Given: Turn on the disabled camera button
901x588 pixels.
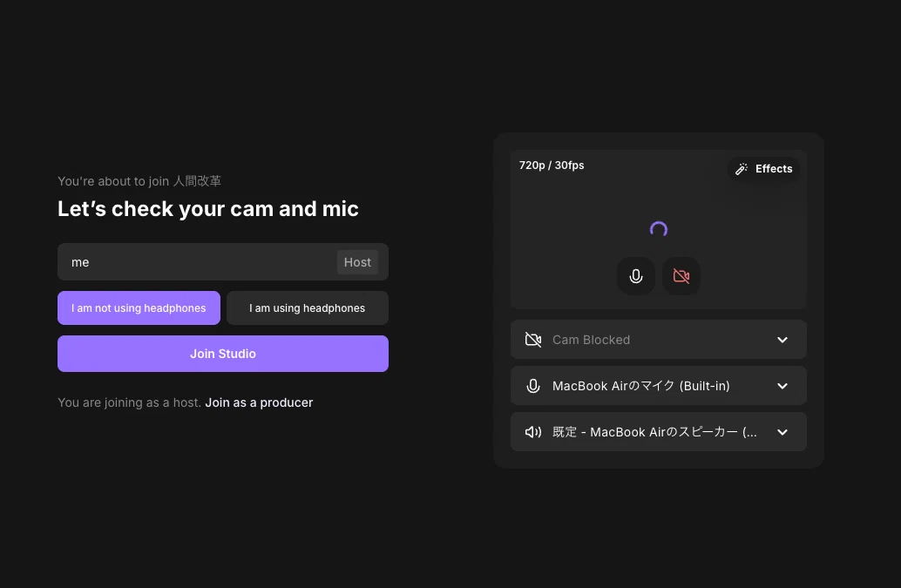Looking at the screenshot, I should pyautogui.click(x=681, y=276).
